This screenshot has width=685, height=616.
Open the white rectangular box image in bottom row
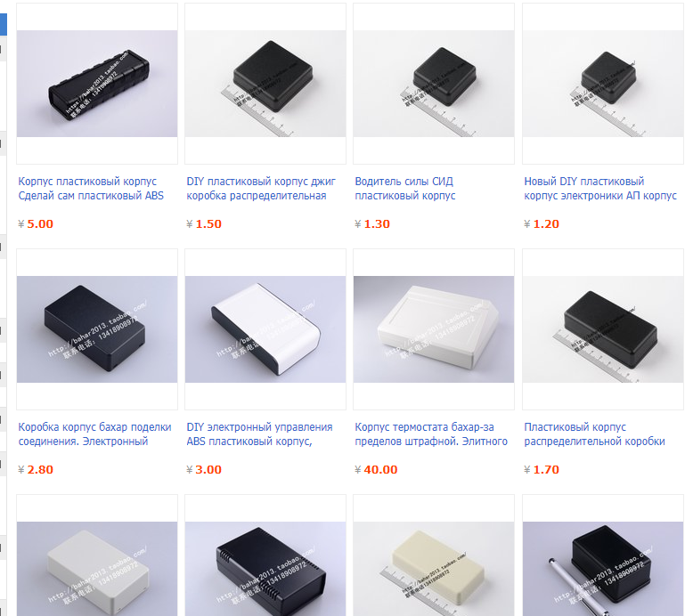[97, 569]
